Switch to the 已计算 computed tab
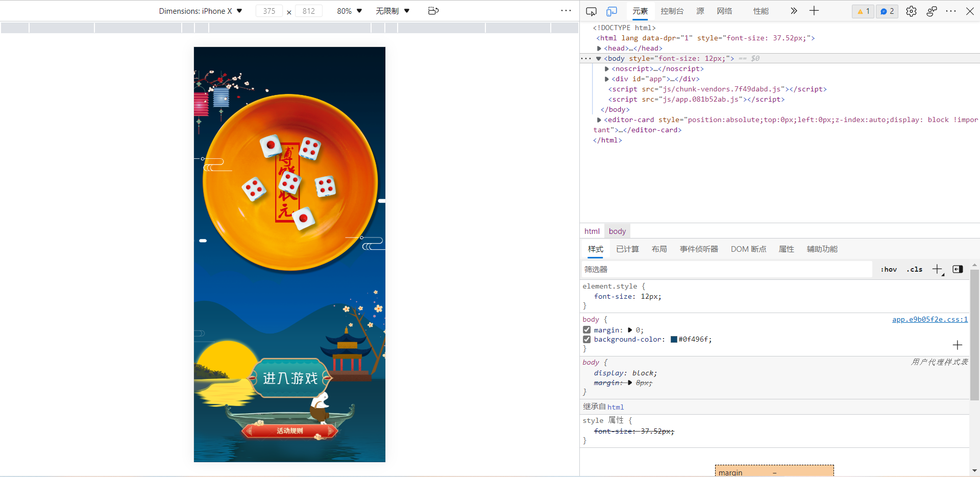The image size is (980, 477). pos(627,249)
